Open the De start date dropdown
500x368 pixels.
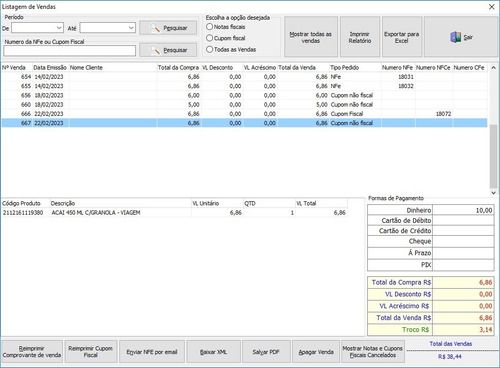tap(59, 28)
